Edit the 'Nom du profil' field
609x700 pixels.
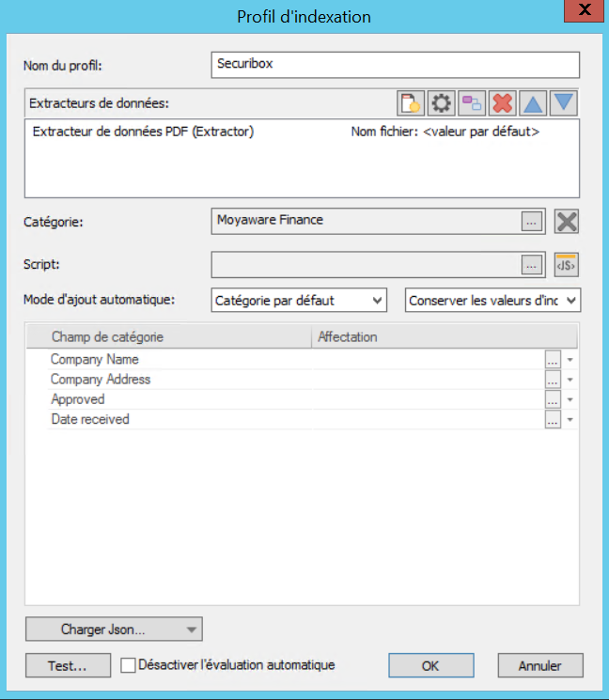395,65
